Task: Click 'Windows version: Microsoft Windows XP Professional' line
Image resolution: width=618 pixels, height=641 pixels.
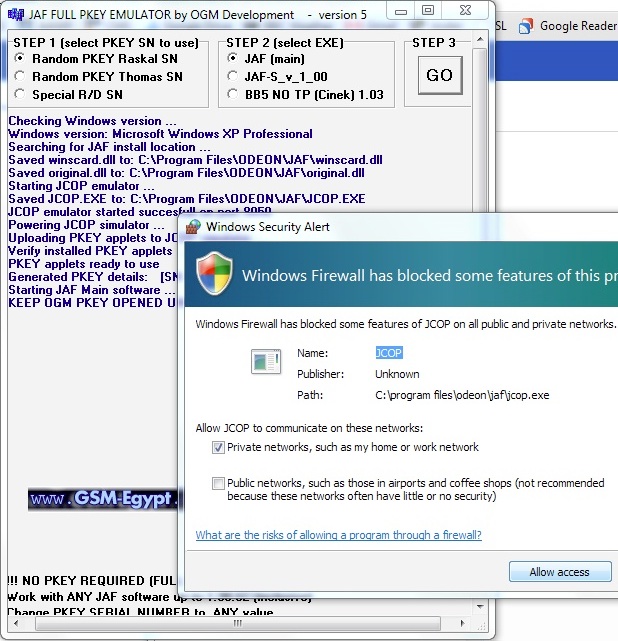Action: pyautogui.click(x=160, y=134)
